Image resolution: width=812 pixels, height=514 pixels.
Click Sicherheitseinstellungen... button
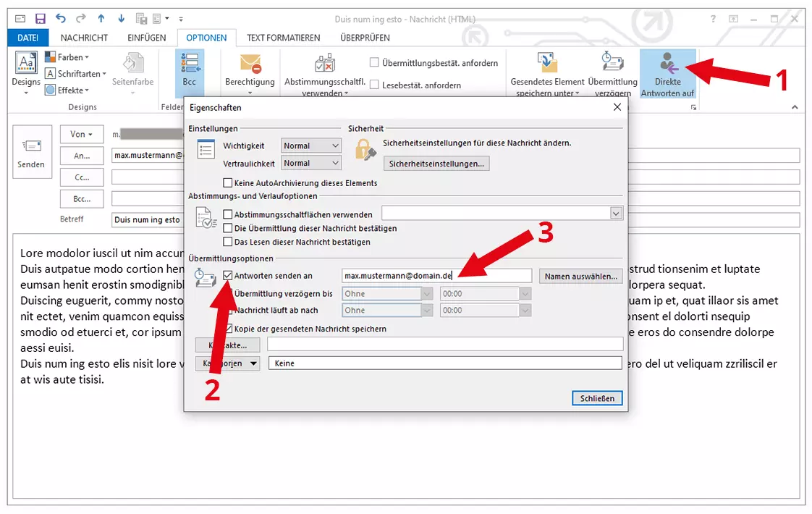click(x=436, y=164)
